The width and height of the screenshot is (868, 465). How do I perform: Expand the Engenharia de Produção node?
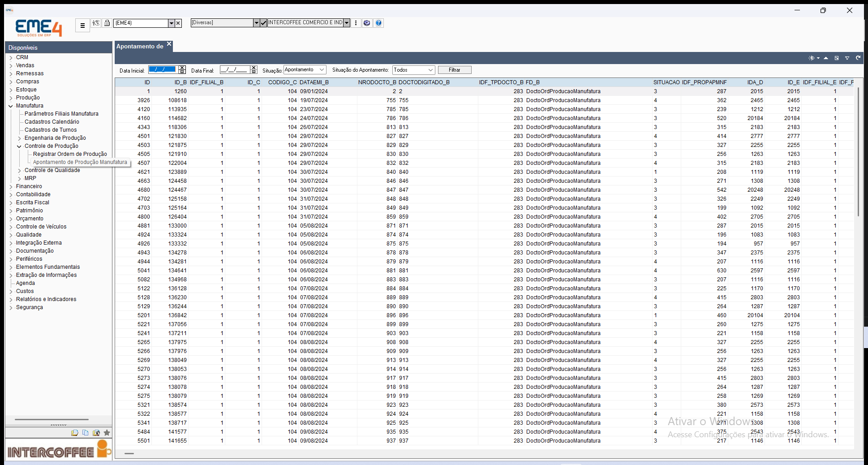[19, 138]
